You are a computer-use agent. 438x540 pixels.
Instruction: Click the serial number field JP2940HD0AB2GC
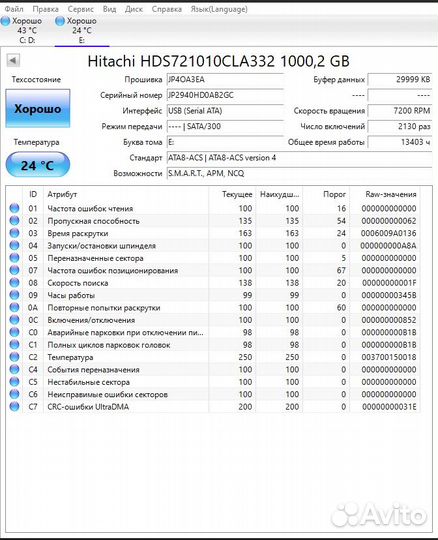point(225,95)
